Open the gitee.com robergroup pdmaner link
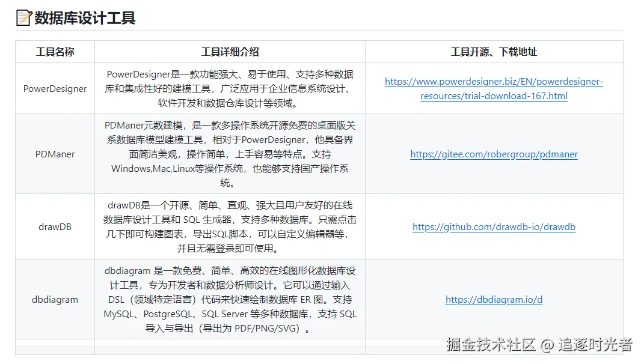The height and width of the screenshot is (364, 644). [494, 154]
